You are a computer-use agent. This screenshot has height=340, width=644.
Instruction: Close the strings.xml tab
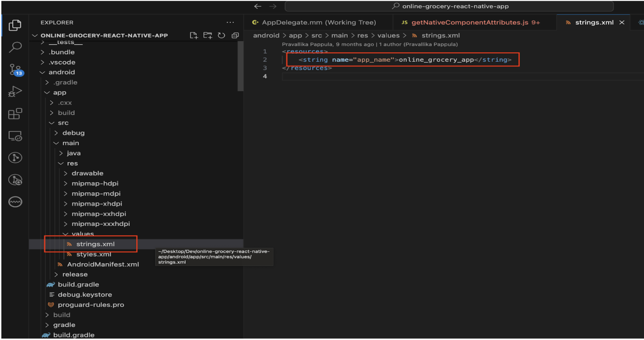[x=622, y=22]
